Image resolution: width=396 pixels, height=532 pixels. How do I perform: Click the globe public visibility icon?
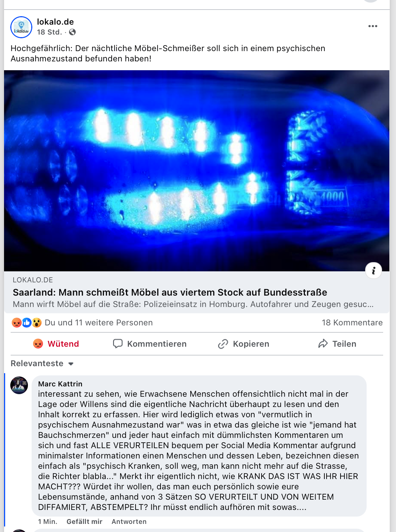[x=73, y=32]
